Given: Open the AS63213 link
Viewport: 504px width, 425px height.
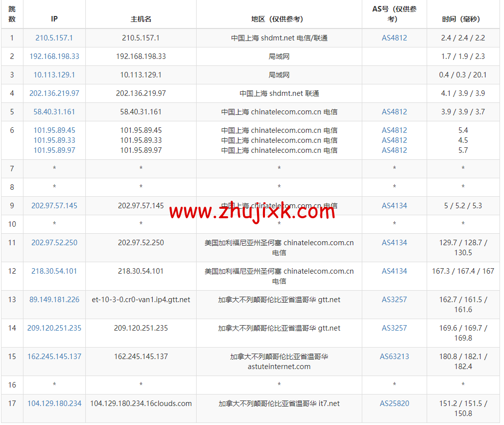Looking at the screenshot, I should tap(394, 357).
